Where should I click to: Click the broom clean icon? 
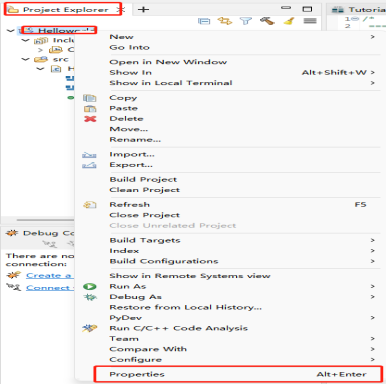[289, 21]
